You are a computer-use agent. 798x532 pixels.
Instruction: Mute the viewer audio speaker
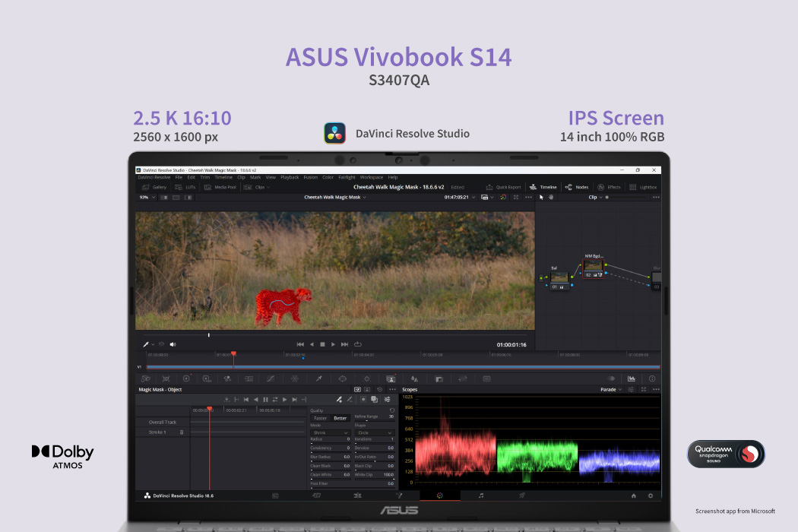(x=173, y=344)
